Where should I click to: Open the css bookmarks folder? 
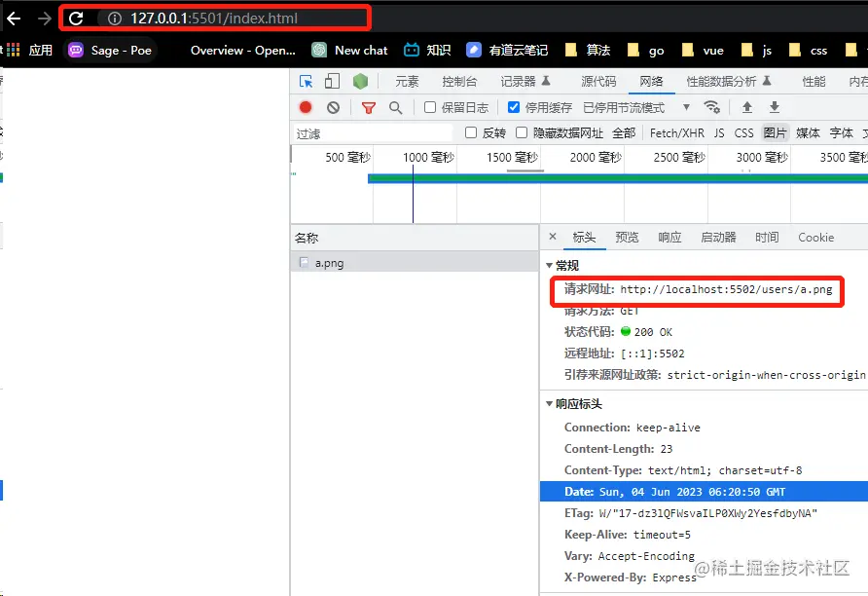808,51
